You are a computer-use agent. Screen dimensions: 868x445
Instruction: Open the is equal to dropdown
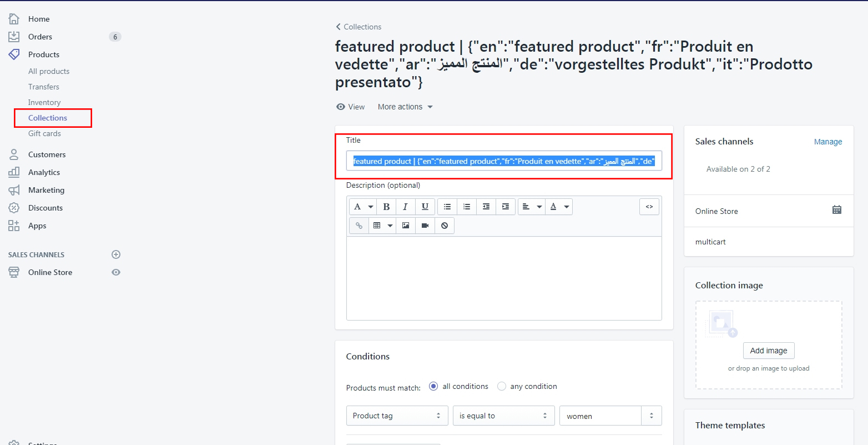point(503,415)
